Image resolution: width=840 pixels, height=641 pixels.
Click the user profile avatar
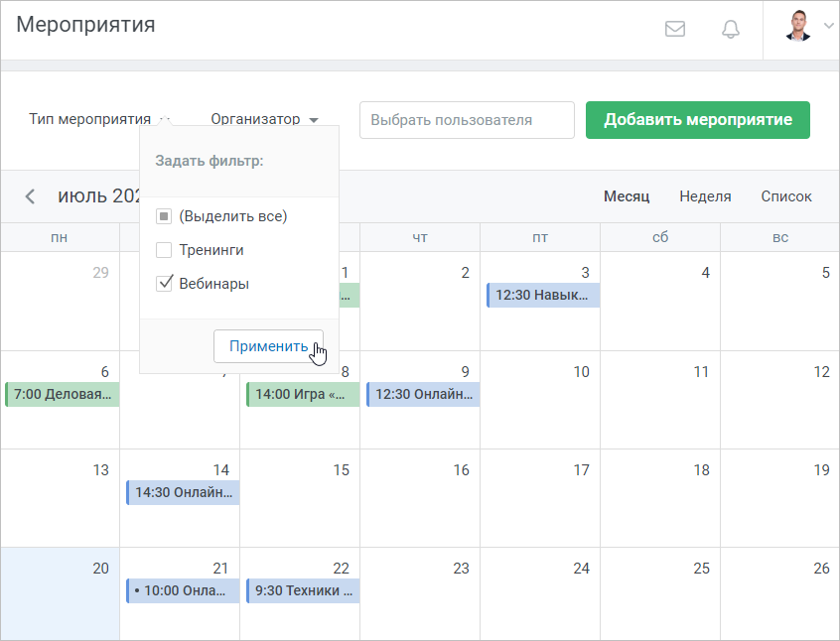click(797, 26)
